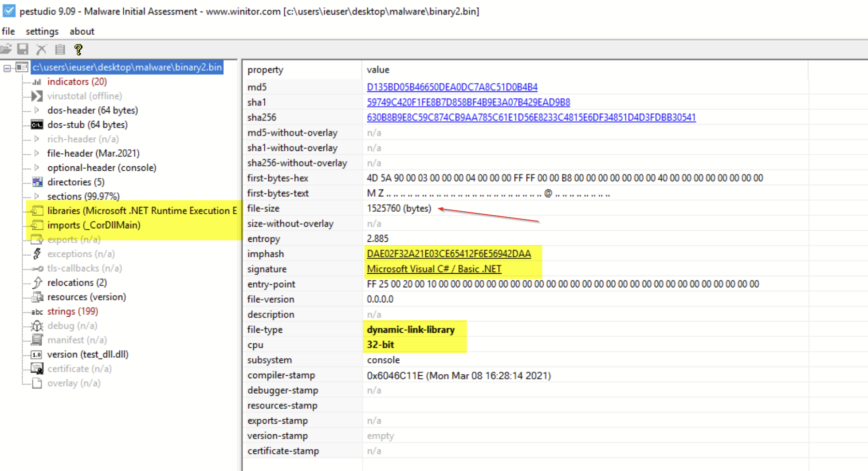Image resolution: width=868 pixels, height=471 pixels.
Task: Open the file menu
Action: pyautogui.click(x=8, y=31)
